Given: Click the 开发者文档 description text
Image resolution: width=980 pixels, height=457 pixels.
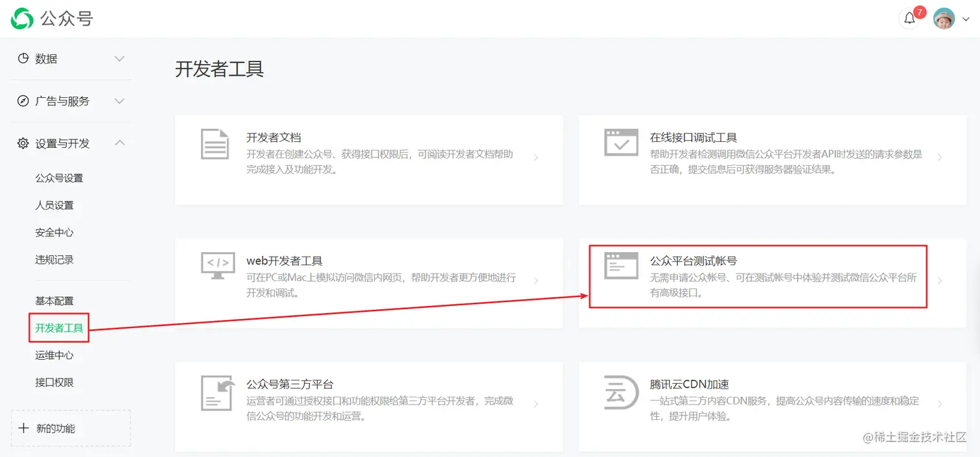Looking at the screenshot, I should pyautogui.click(x=380, y=162).
